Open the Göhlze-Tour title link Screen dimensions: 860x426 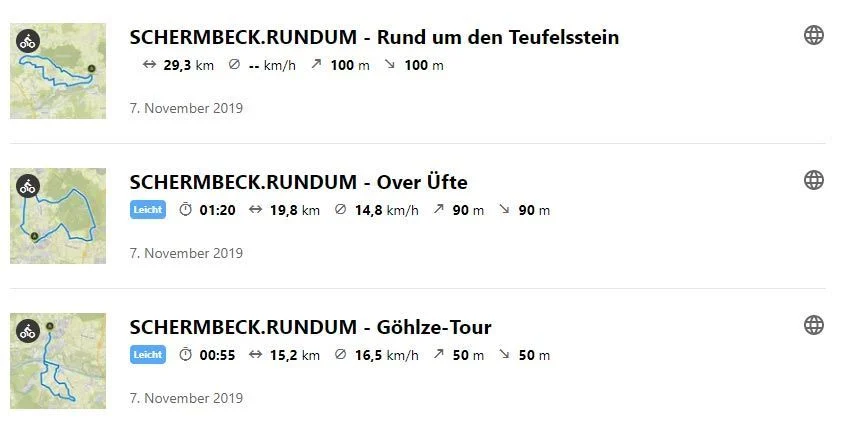310,327
